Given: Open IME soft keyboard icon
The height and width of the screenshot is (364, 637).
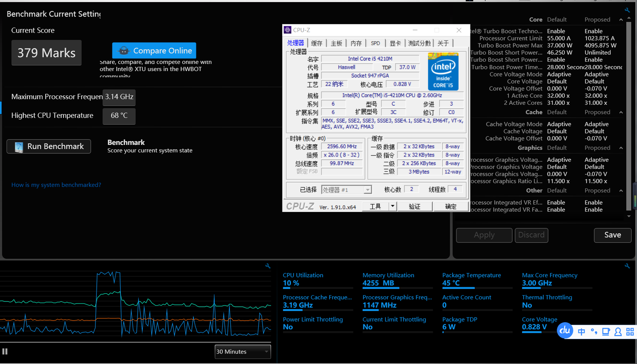Looking at the screenshot, I should point(606,332).
